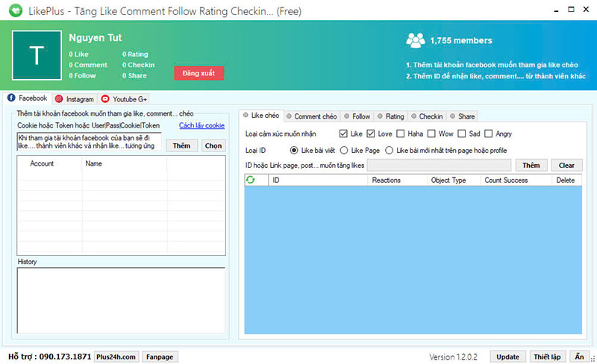Viewport: 597px width, 364px height.
Task: Select Like bài mới nhất trên page radio
Action: pos(389,151)
